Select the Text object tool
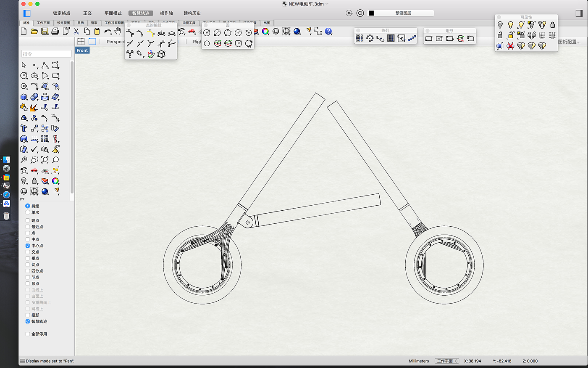This screenshot has width=588, height=368. (24, 129)
